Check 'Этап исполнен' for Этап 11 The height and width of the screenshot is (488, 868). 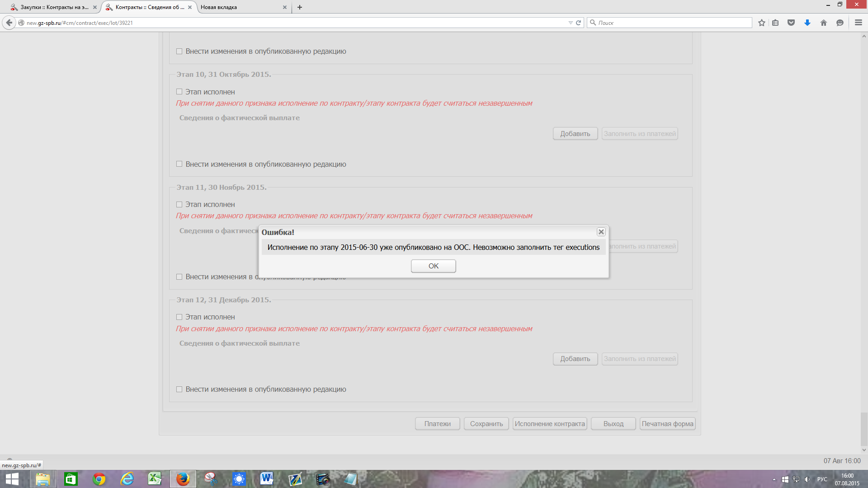click(179, 205)
